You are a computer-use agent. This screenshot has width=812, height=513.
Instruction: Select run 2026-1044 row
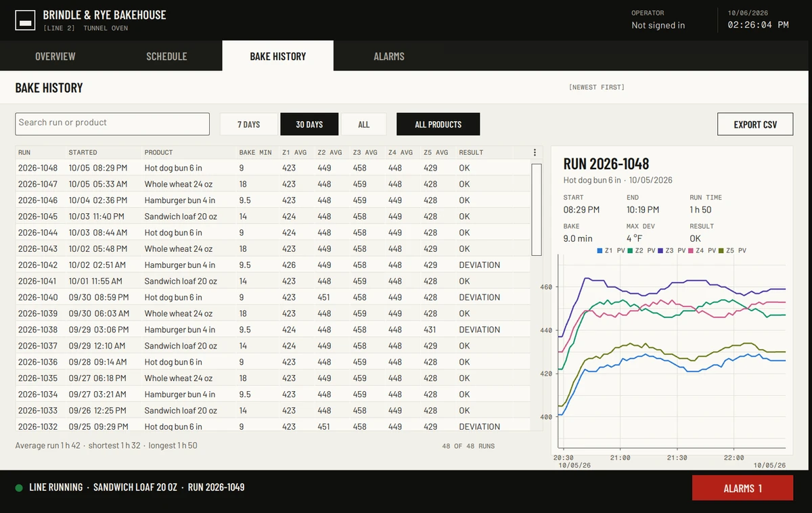(x=273, y=233)
